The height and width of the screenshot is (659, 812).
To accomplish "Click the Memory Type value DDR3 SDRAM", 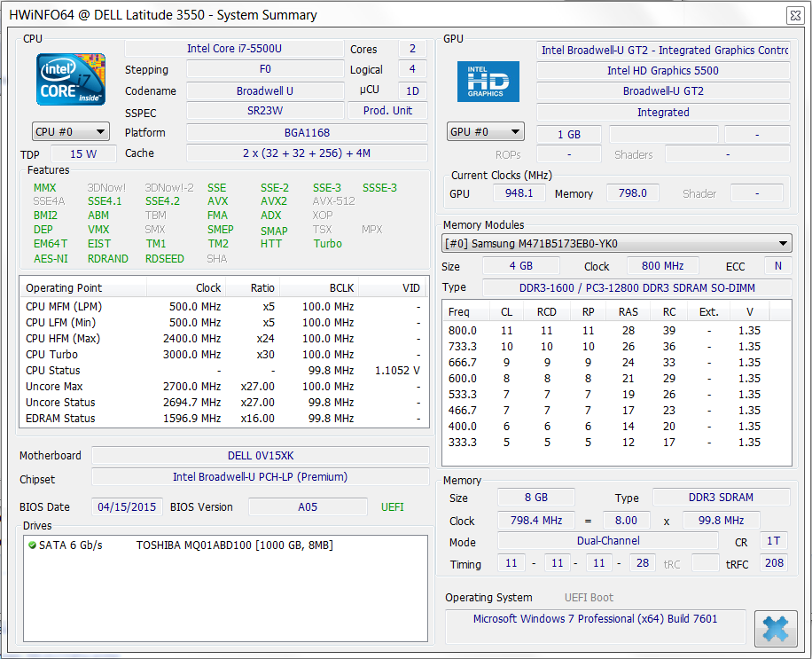I will pos(721,498).
